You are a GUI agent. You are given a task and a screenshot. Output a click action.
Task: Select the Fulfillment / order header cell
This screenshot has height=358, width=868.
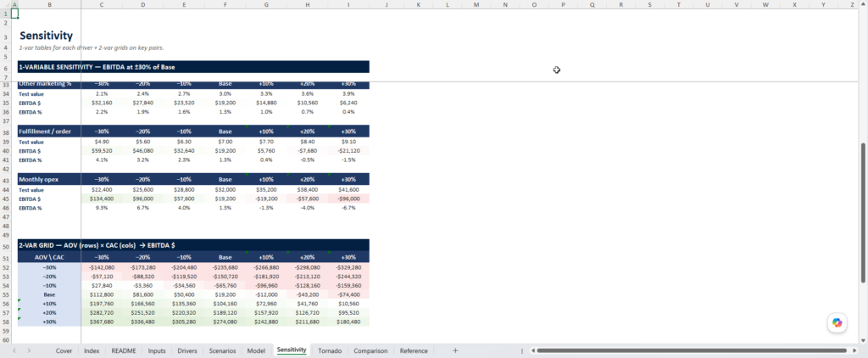pyautogui.click(x=49, y=131)
